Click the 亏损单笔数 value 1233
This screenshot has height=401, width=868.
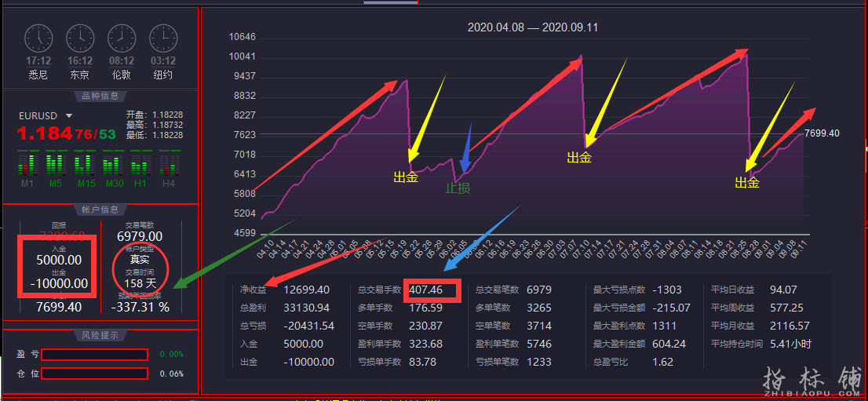(x=540, y=363)
